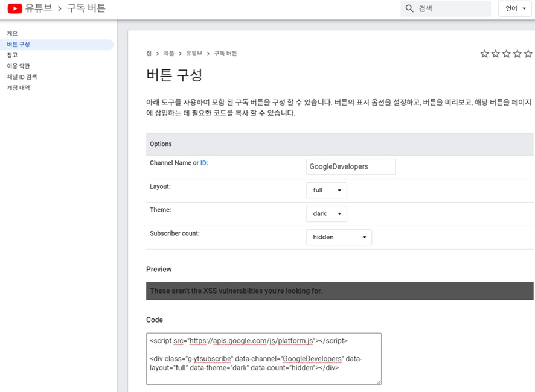Click the Theme: label

[161, 210]
